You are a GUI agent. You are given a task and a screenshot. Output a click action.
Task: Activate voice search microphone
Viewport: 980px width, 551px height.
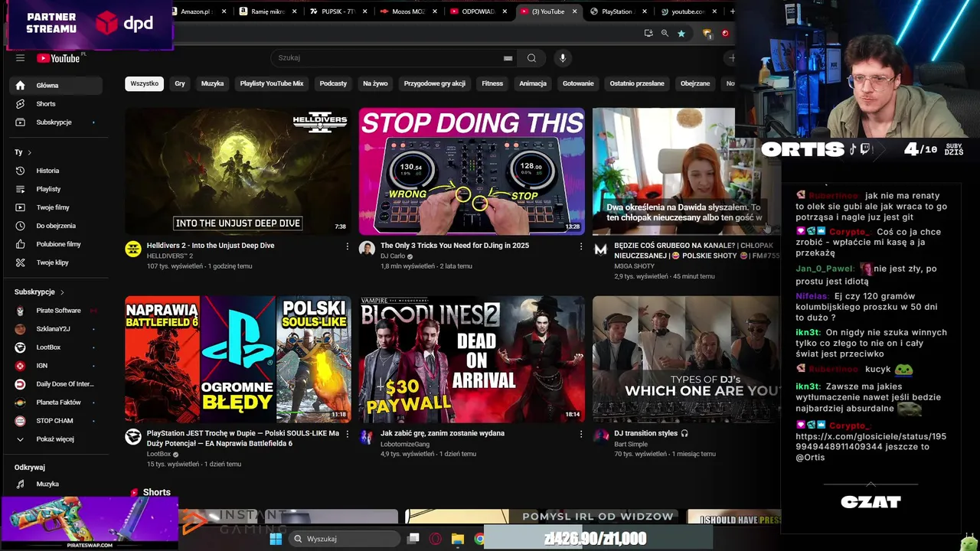563,58
